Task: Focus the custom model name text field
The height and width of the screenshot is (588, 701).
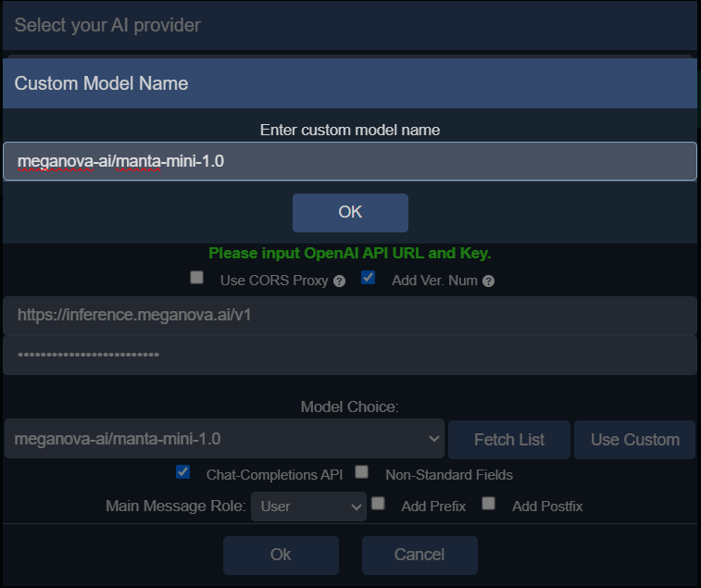Action: (x=350, y=161)
